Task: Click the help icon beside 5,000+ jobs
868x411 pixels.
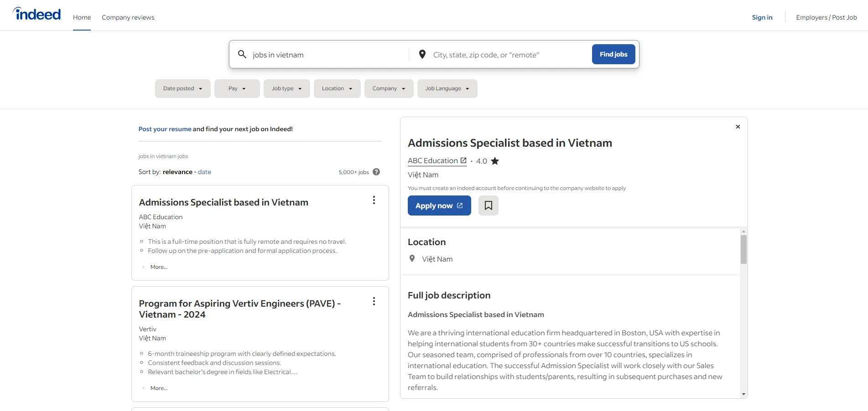Action: pos(376,172)
